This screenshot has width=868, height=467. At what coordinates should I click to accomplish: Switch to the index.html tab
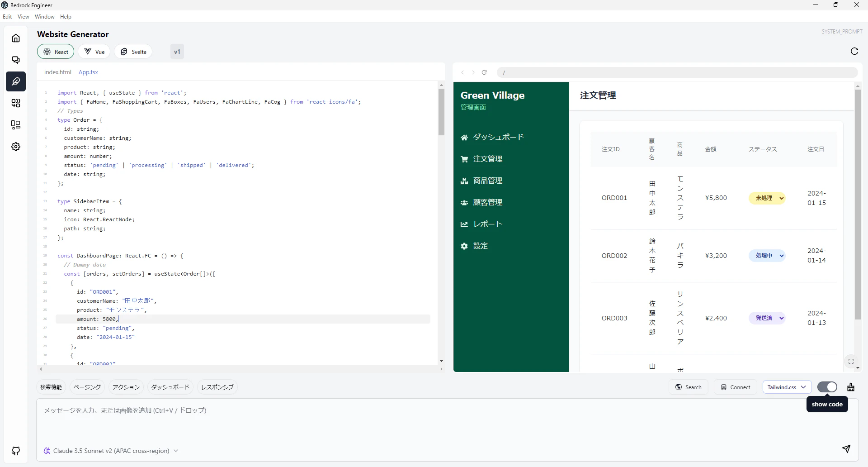(x=58, y=72)
